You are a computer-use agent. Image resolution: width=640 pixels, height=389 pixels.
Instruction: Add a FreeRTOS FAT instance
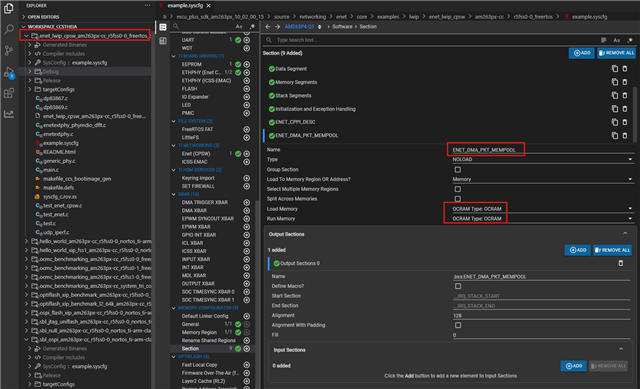coord(247,129)
